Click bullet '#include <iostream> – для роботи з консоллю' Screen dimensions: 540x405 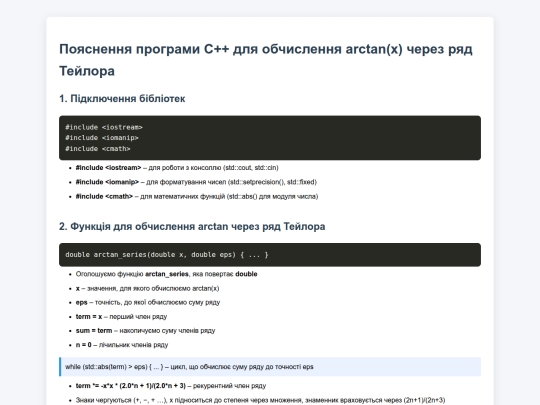point(177,168)
